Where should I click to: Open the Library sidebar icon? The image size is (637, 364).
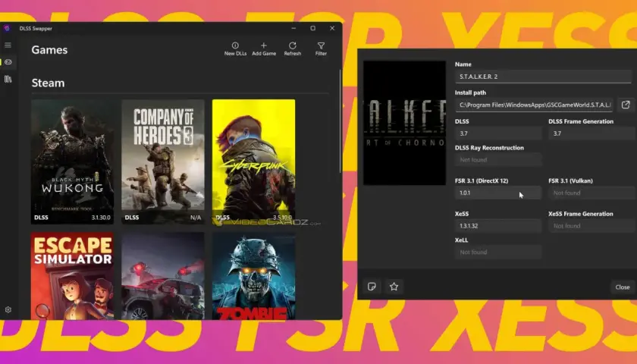[x=8, y=79]
